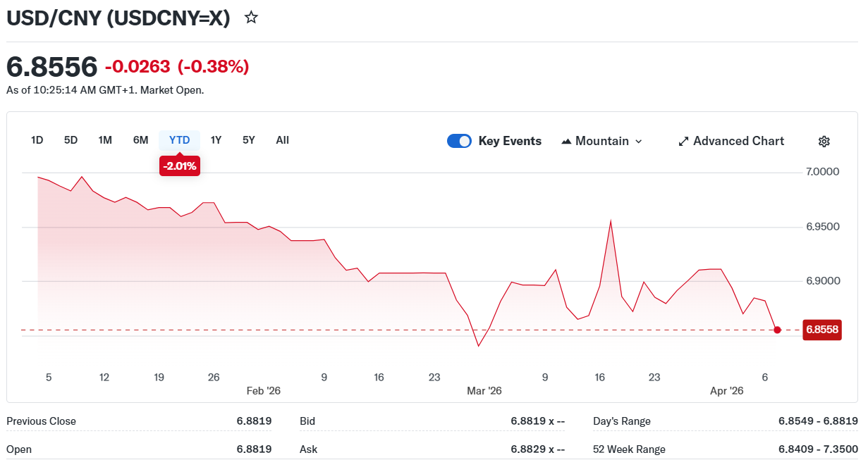Open chart settings gear icon

coord(824,141)
